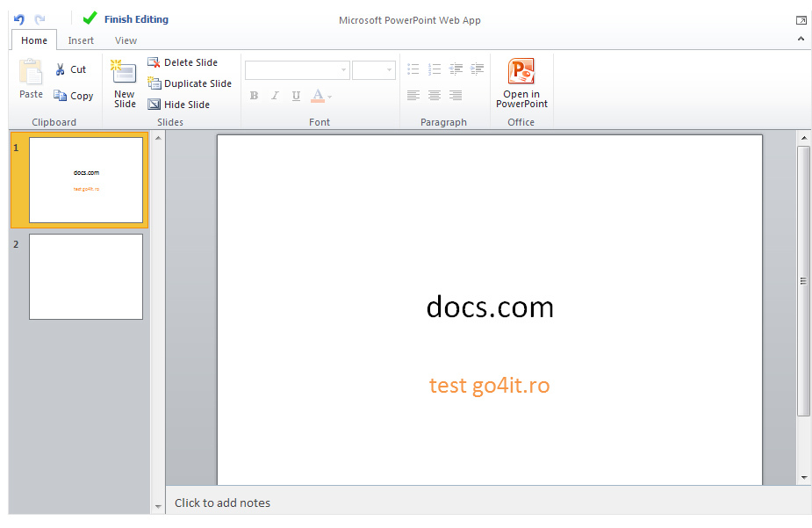Collapse the ribbon with the chevron
812x528 pixels.
(x=801, y=39)
